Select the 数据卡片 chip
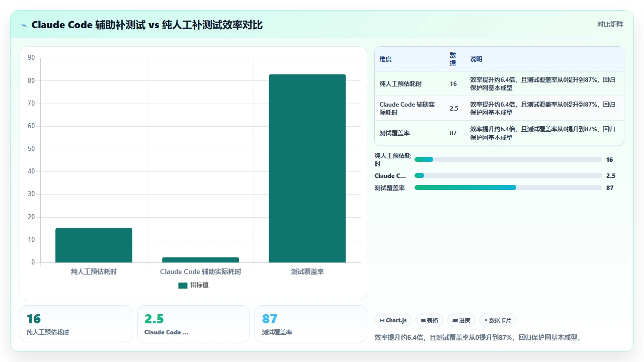This screenshot has height=362, width=644. pos(498,320)
